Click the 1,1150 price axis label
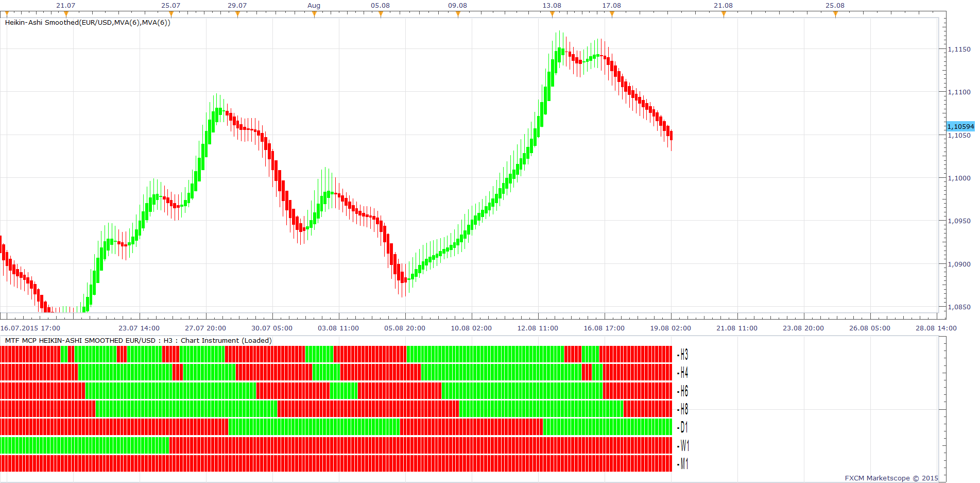The width and height of the screenshot is (980, 483). tap(959, 49)
